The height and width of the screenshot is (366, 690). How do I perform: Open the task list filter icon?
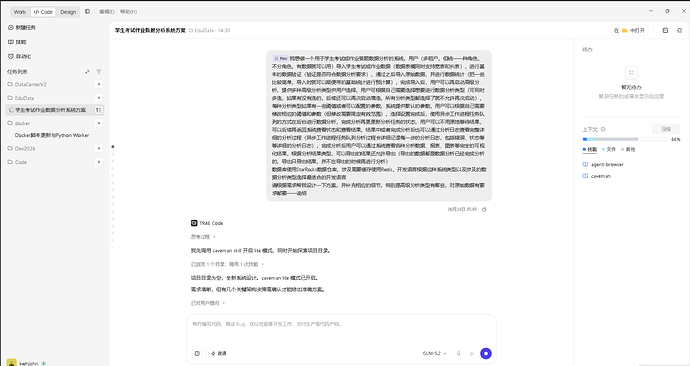(x=99, y=72)
